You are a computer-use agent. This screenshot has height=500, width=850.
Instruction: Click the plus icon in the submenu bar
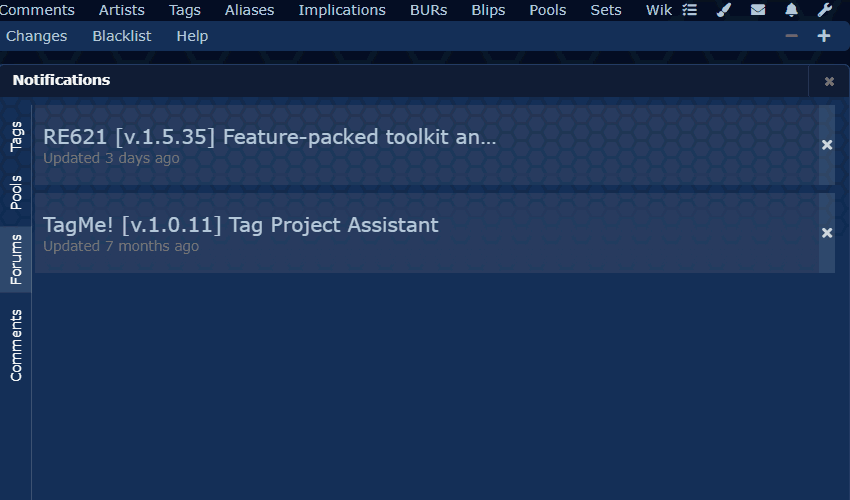coord(824,36)
